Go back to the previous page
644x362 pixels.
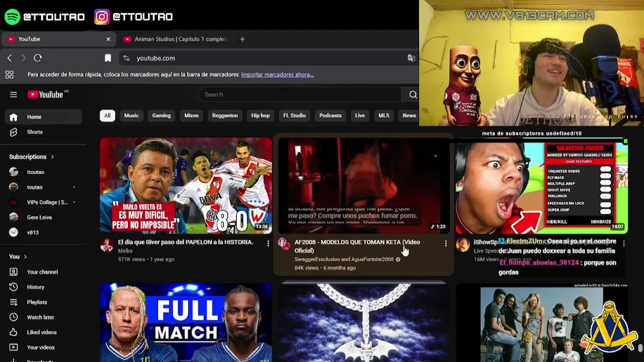tap(10, 58)
